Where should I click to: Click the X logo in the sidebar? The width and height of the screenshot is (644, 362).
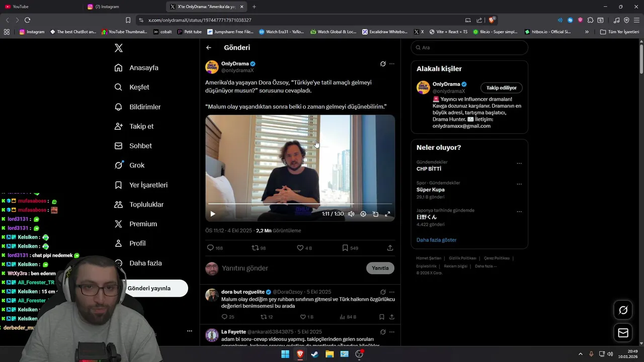point(119,48)
